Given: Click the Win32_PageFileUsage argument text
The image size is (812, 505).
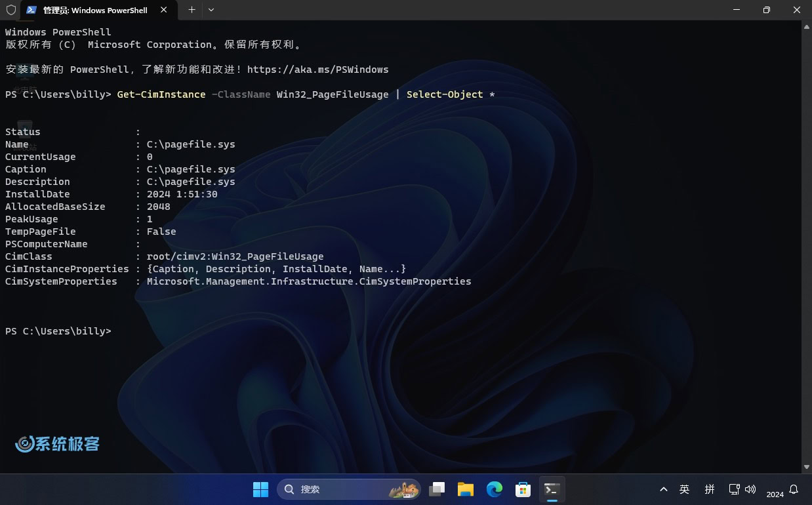Looking at the screenshot, I should click(x=333, y=94).
